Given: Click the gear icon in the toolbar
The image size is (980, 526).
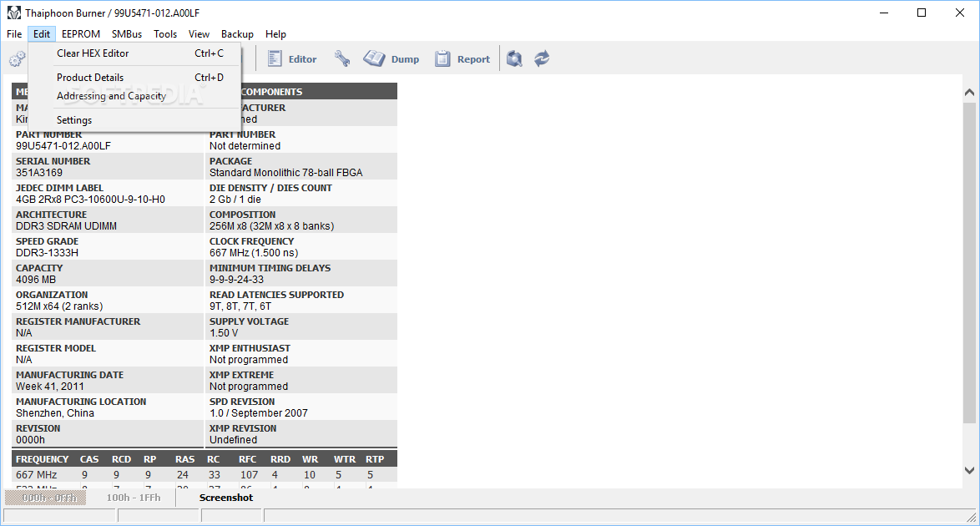Looking at the screenshot, I should pos(18,58).
